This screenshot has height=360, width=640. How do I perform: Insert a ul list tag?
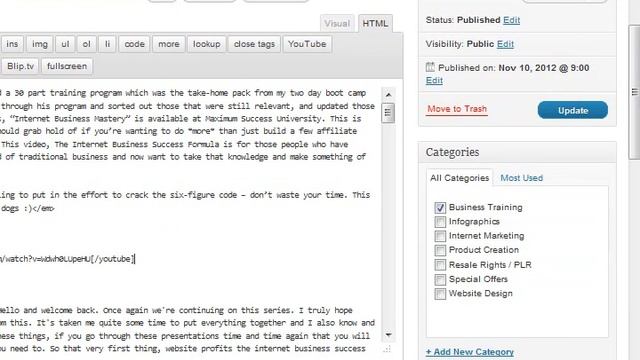point(65,44)
